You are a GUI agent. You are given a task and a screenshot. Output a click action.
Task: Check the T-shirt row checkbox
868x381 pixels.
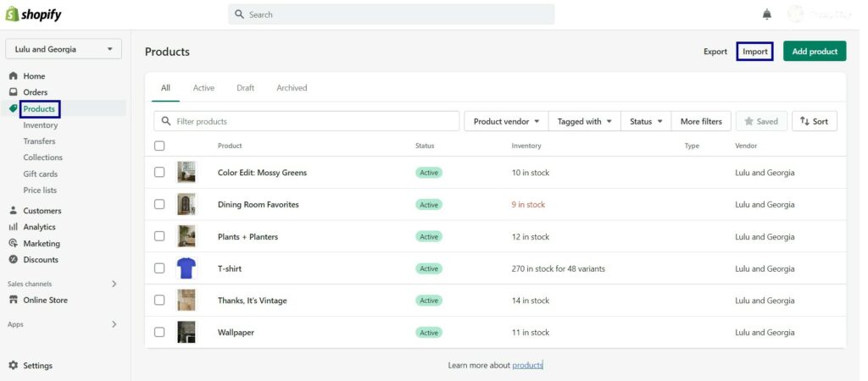pos(159,268)
